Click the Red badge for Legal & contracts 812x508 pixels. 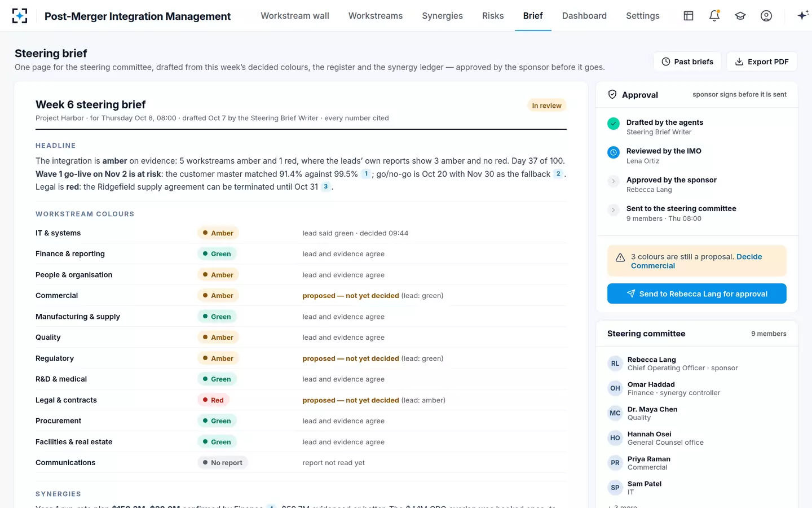213,400
